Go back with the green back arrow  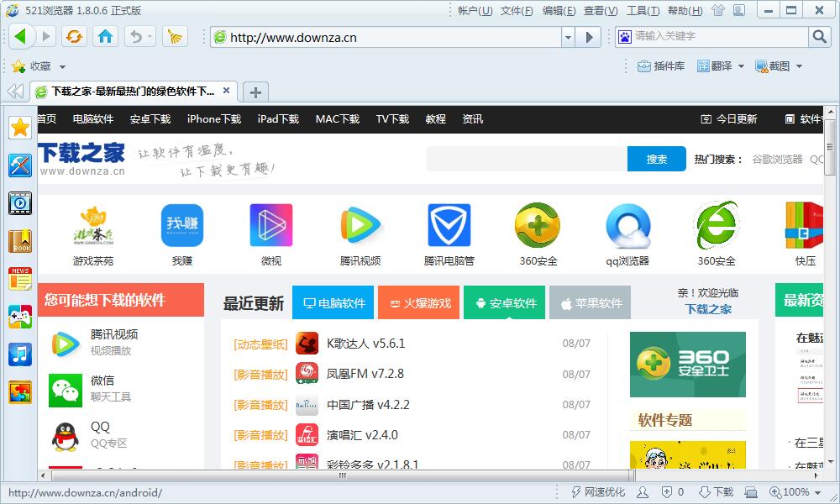[x=21, y=36]
